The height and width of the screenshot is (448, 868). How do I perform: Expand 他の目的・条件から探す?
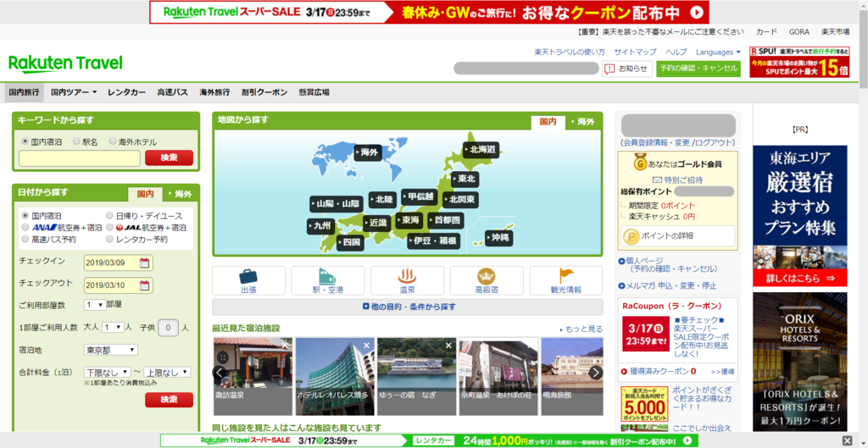coord(409,307)
